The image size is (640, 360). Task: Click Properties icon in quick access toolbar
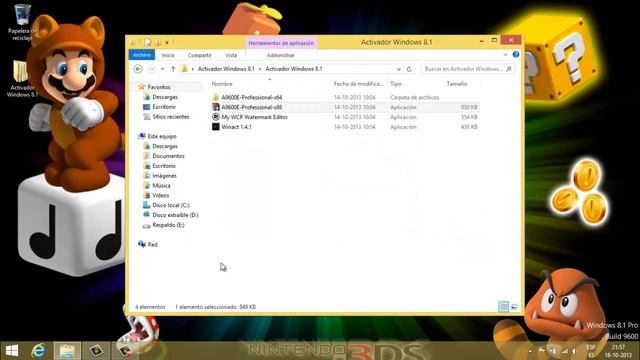point(148,42)
